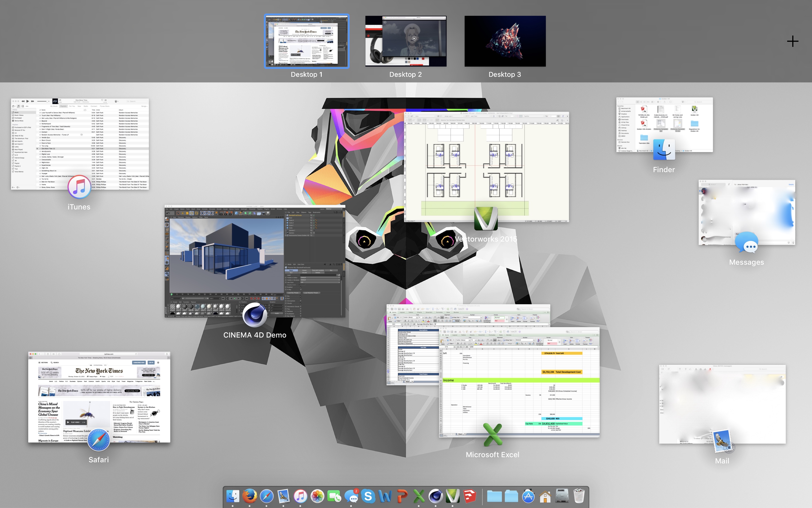Viewport: 812px width, 508px height.
Task: Open the Home folder house icon in Dock
Action: pyautogui.click(x=545, y=496)
